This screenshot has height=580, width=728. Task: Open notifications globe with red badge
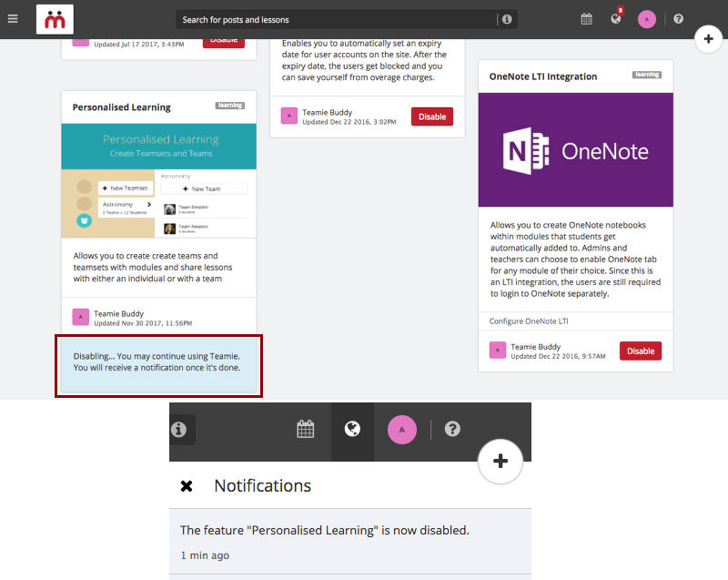pyautogui.click(x=616, y=18)
